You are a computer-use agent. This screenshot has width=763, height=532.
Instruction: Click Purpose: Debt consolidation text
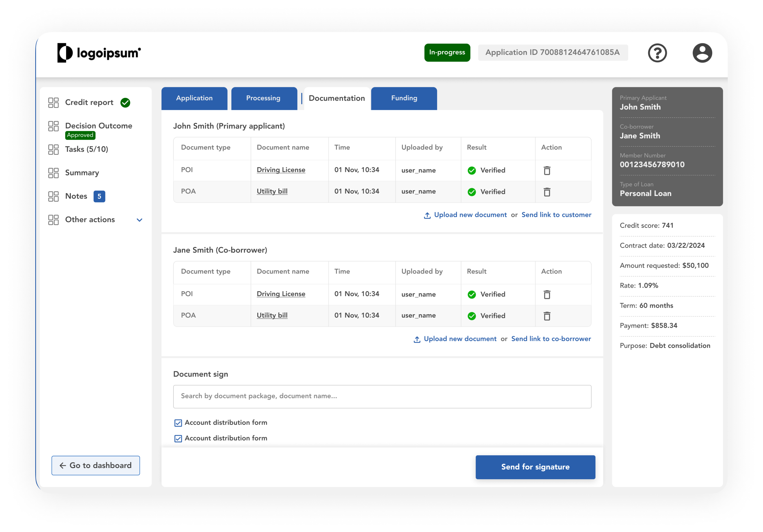click(x=665, y=346)
